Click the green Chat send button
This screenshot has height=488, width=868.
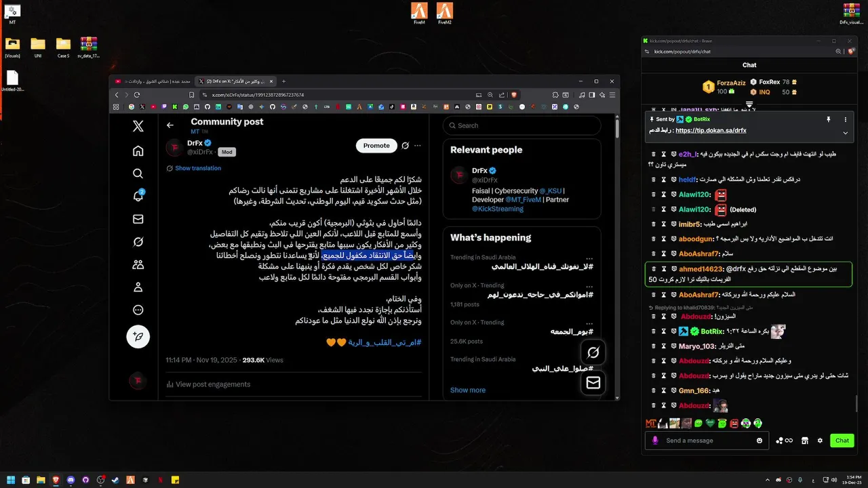[842, 441]
